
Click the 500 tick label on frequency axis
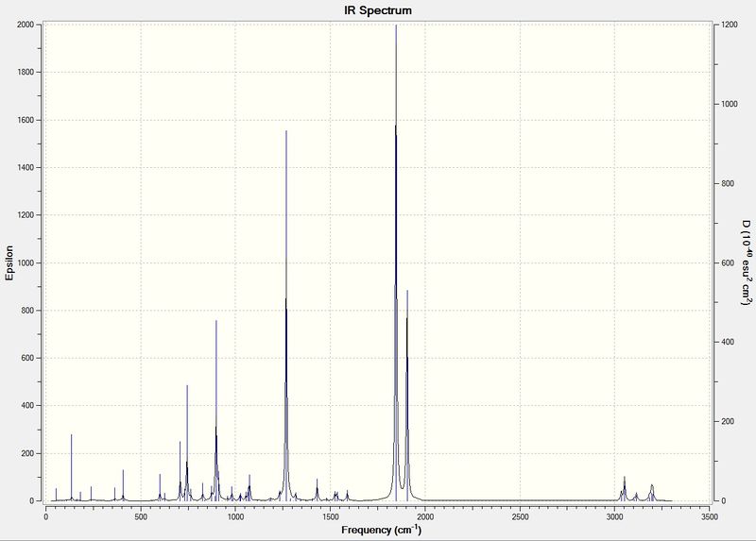point(140,516)
